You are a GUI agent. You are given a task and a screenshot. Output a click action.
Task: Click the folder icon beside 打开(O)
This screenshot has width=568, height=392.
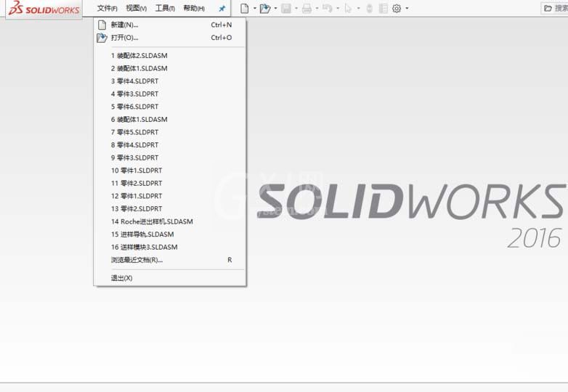pyautogui.click(x=102, y=37)
